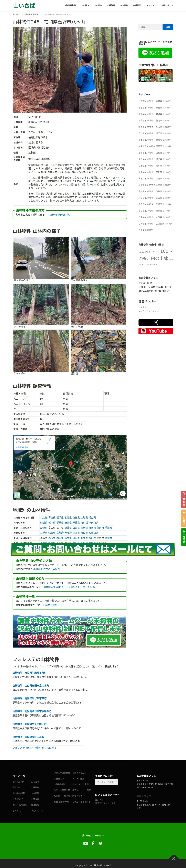
Task: Open 山口県岩国市室の木町 property listing link
Action: (31, 685)
